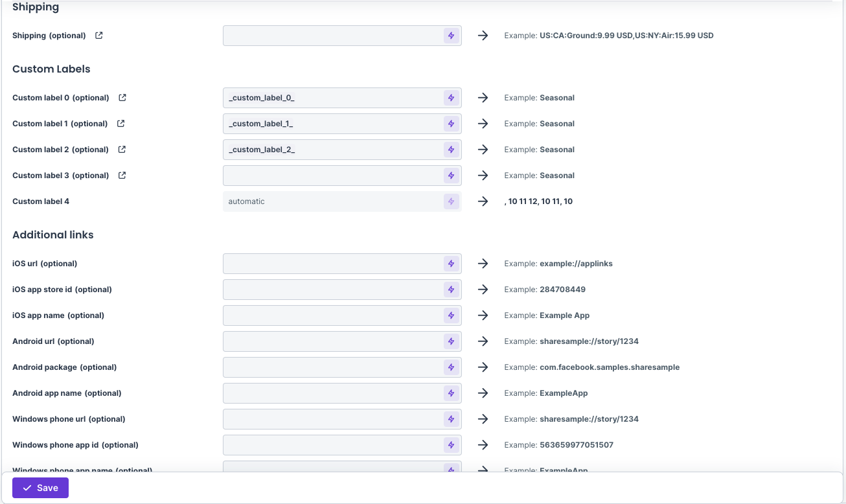
Task: Click lightning icon for Custom label 0
Action: 452,98
